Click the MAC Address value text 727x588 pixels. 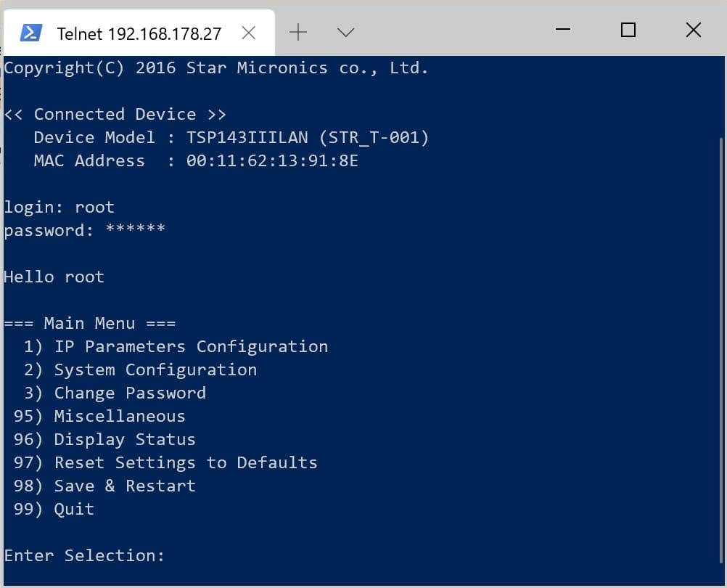click(272, 160)
